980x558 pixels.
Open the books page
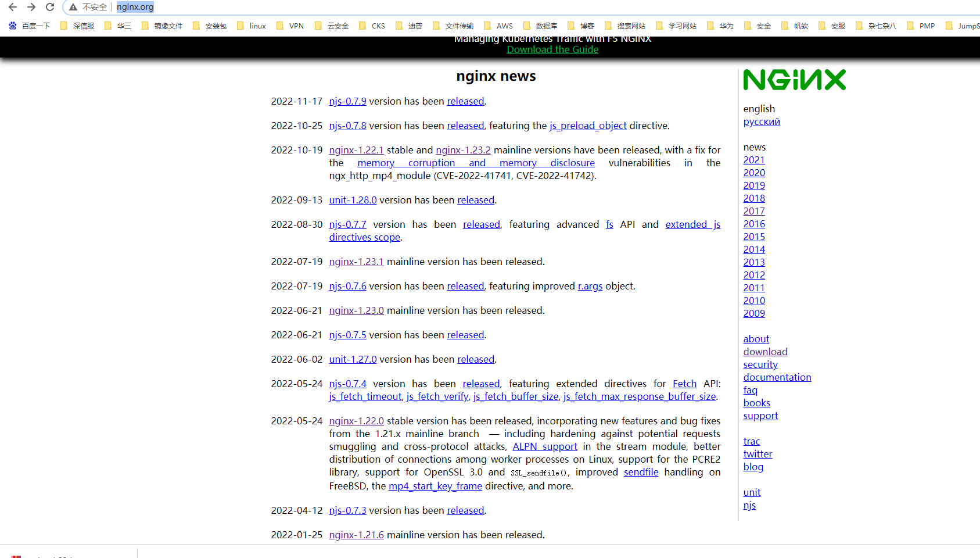click(756, 403)
